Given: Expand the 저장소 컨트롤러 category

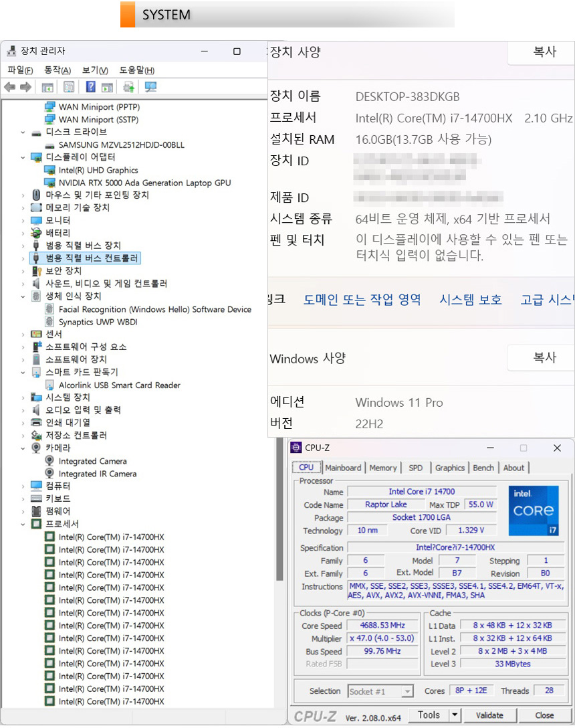Looking at the screenshot, I should point(23,436).
